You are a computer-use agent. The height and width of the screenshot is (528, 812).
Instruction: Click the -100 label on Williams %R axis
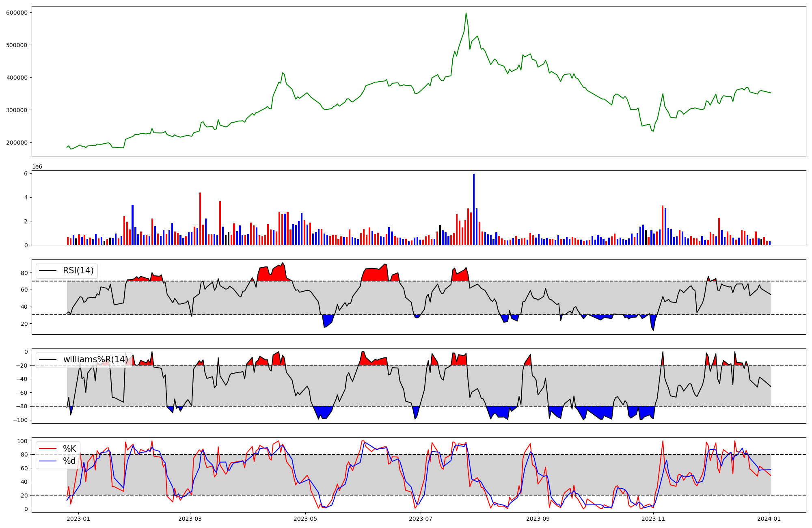click(x=20, y=420)
